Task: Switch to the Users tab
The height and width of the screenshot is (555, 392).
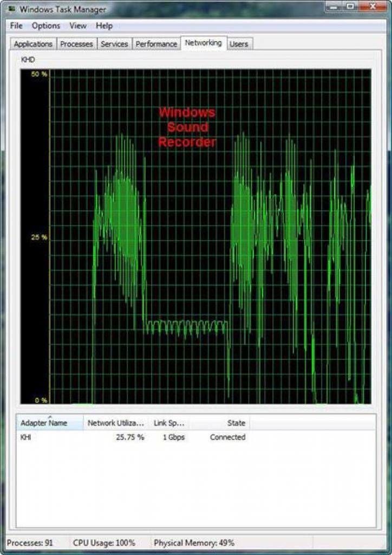Action: click(239, 44)
